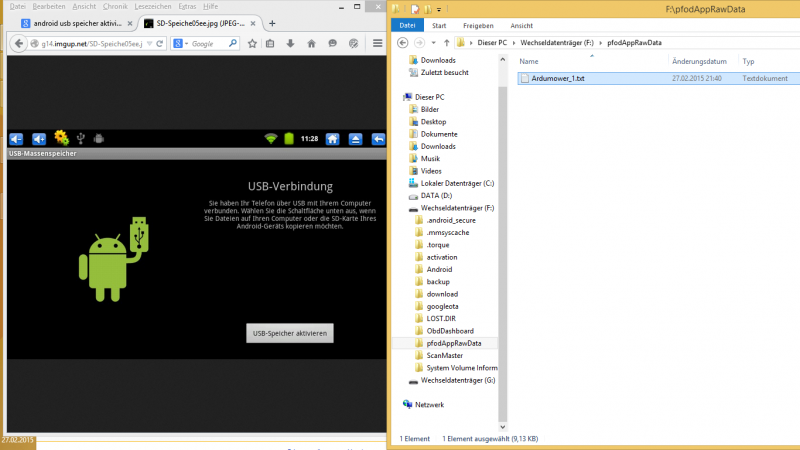This screenshot has height=450, width=800.
Task: Go to Firefox home page icon
Action: pyautogui.click(x=311, y=44)
